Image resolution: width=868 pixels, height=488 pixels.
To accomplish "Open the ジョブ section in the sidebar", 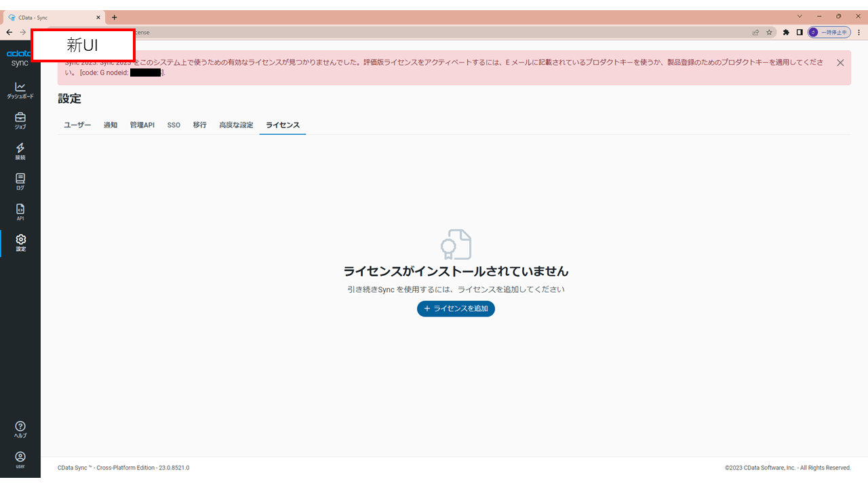I will coord(20,121).
